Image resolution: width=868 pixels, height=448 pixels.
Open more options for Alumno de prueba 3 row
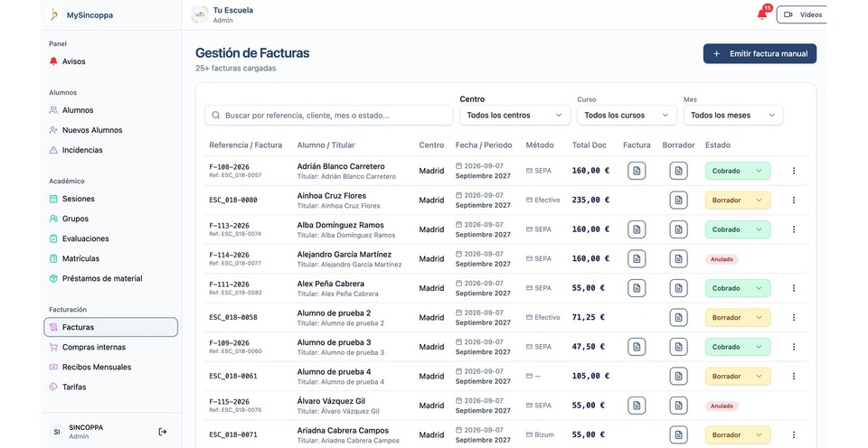point(794,347)
